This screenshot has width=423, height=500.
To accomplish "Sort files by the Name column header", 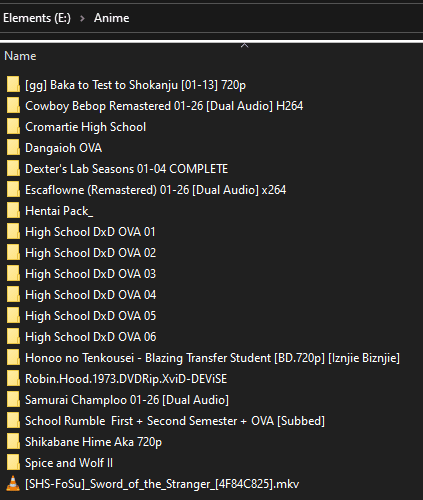I will 20,56.
